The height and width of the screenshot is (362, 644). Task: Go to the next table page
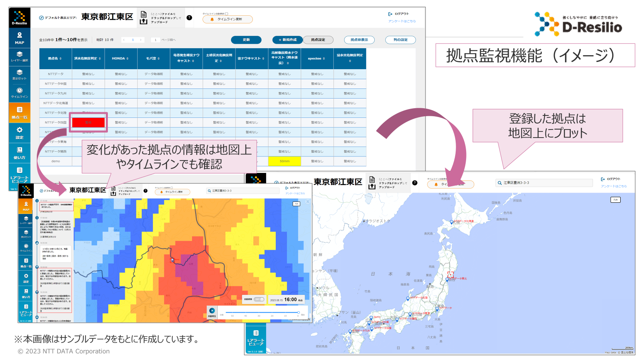[140, 40]
